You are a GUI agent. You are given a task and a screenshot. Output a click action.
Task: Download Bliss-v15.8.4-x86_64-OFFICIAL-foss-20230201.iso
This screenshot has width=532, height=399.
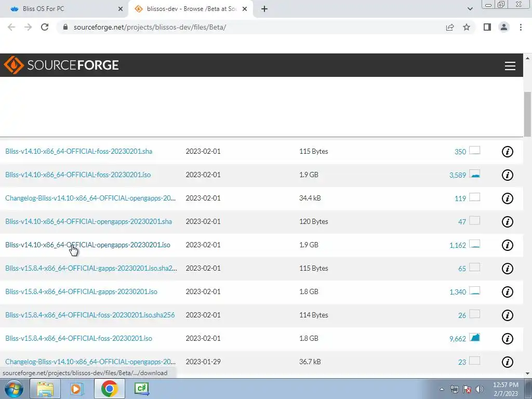(79, 339)
